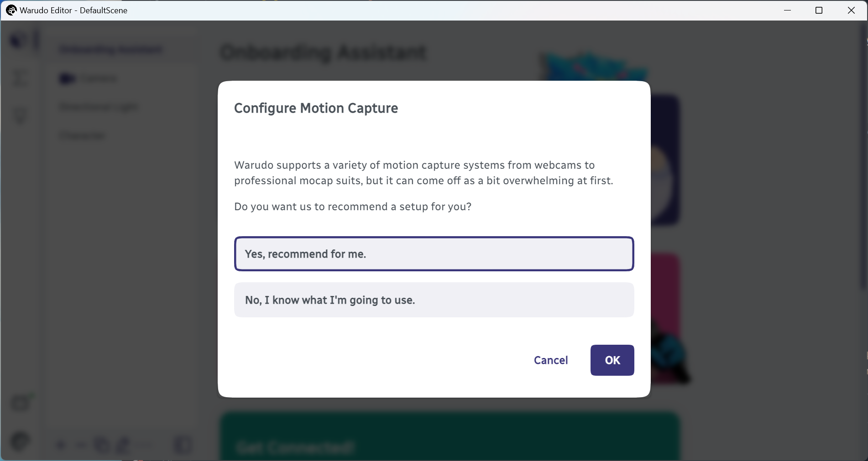This screenshot has height=461, width=868.
Task: Toggle the panel layout icon in bottom toolbar
Action: coord(183,445)
